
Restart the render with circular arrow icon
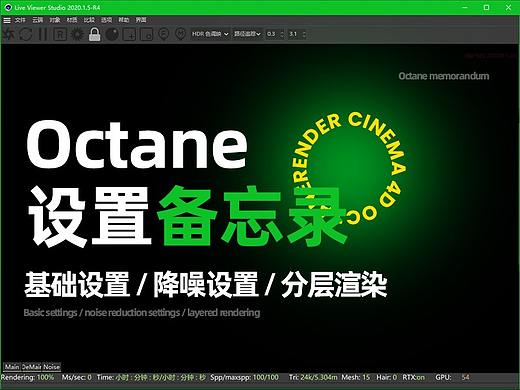pyautogui.click(x=25, y=34)
